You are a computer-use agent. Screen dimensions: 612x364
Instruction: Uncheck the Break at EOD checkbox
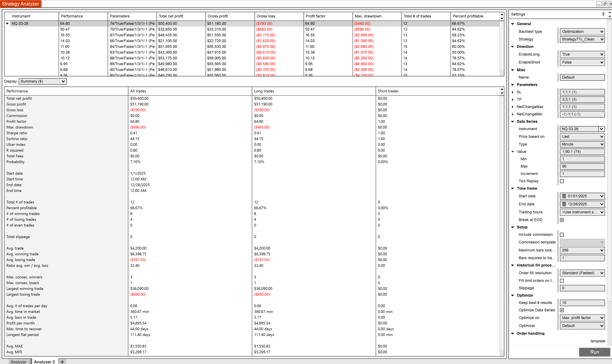pos(562,220)
